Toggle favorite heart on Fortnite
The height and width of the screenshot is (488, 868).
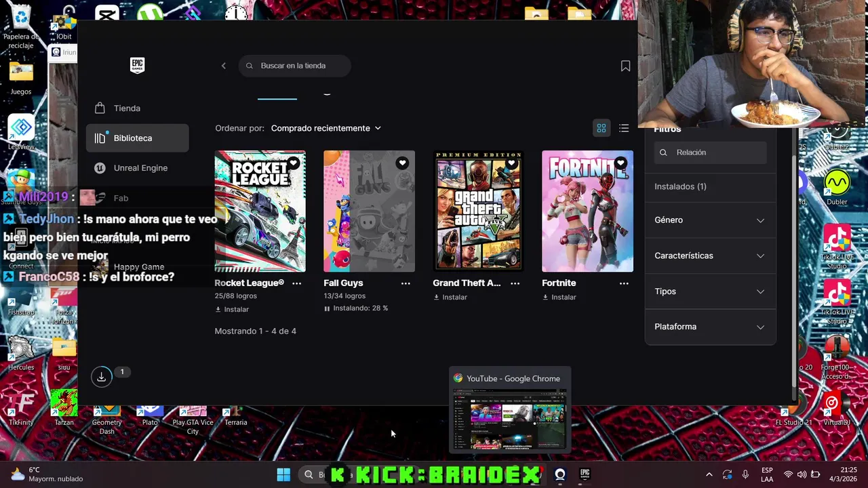620,163
